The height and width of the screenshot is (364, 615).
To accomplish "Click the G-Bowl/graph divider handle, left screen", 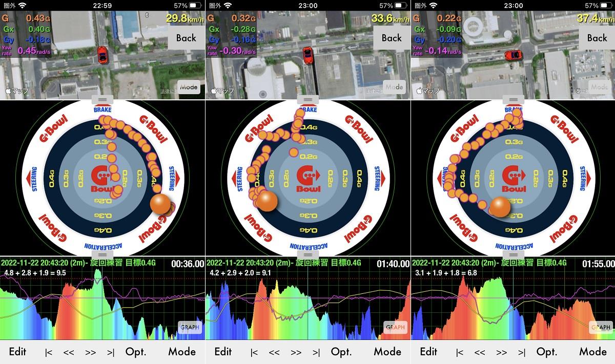I will point(102,254).
